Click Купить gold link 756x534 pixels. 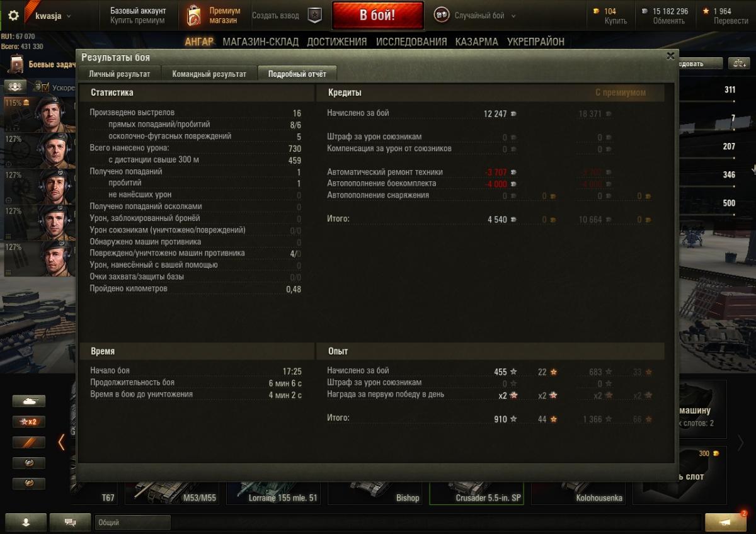(616, 21)
